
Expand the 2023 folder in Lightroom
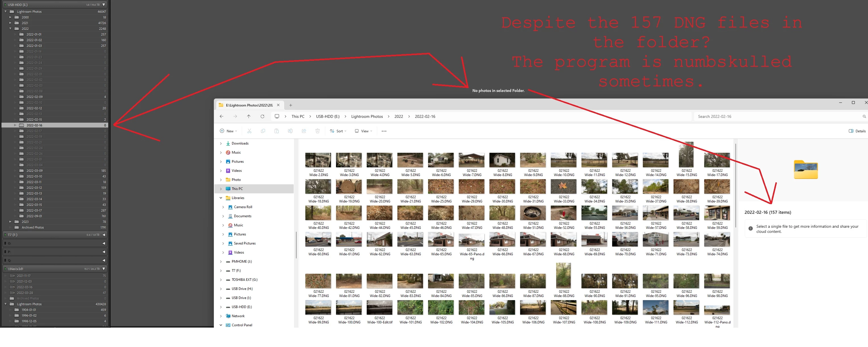pyautogui.click(x=11, y=222)
